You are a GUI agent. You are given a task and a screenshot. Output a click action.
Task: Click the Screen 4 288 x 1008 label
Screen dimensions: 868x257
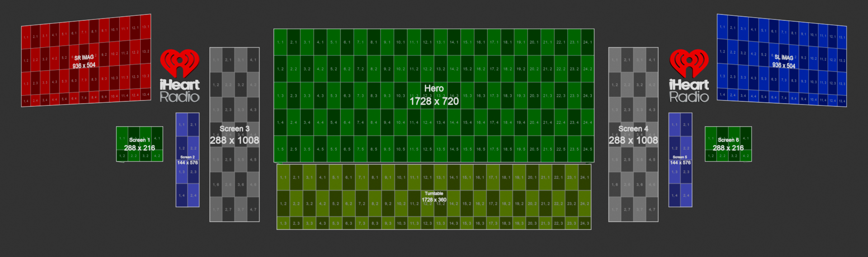tap(633, 135)
